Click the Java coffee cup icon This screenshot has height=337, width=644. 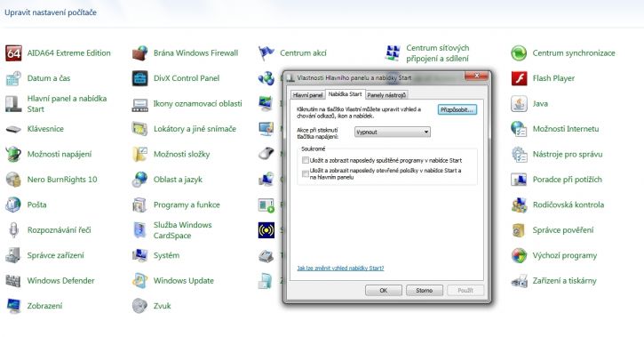[519, 103]
